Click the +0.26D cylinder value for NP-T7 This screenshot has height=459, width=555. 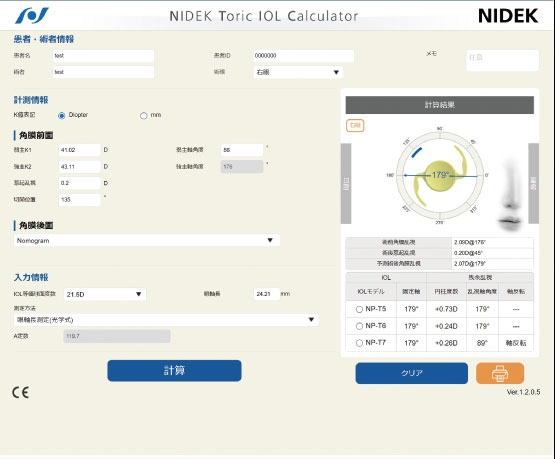pyautogui.click(x=446, y=343)
